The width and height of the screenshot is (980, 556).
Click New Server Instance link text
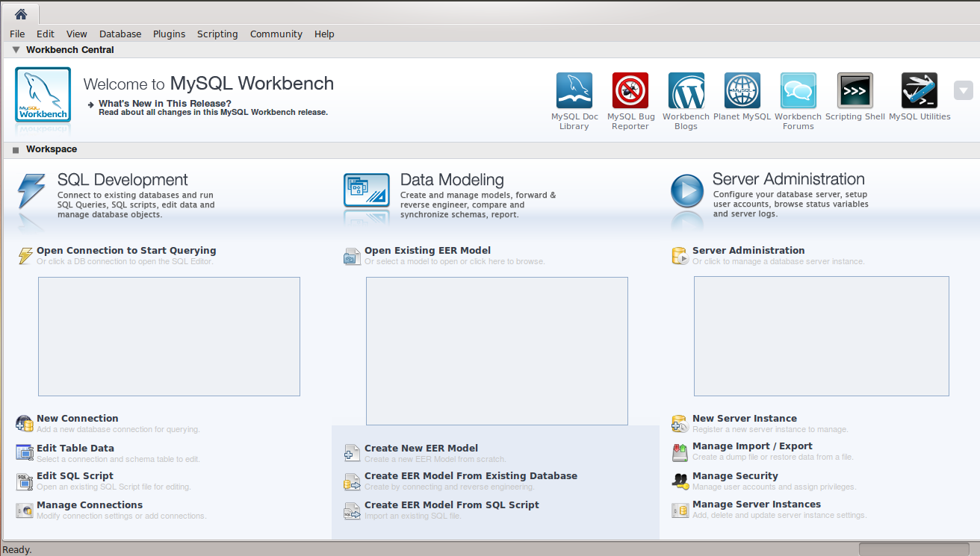click(x=745, y=419)
